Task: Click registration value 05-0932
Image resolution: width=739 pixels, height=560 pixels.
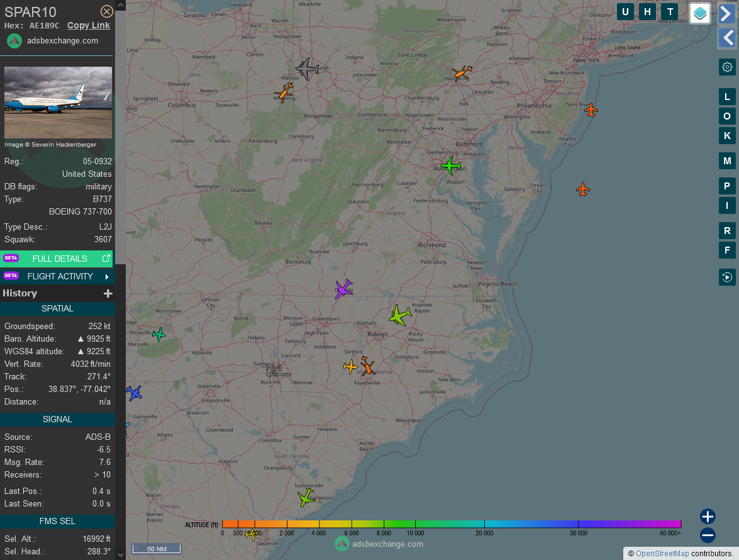Action: (97, 162)
